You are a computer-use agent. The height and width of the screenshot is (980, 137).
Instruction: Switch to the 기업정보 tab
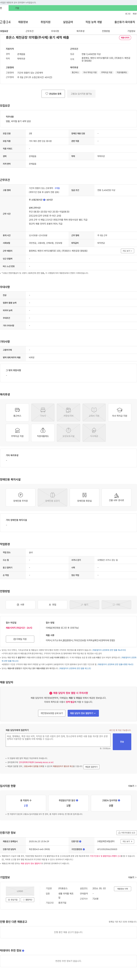click(131, 31)
